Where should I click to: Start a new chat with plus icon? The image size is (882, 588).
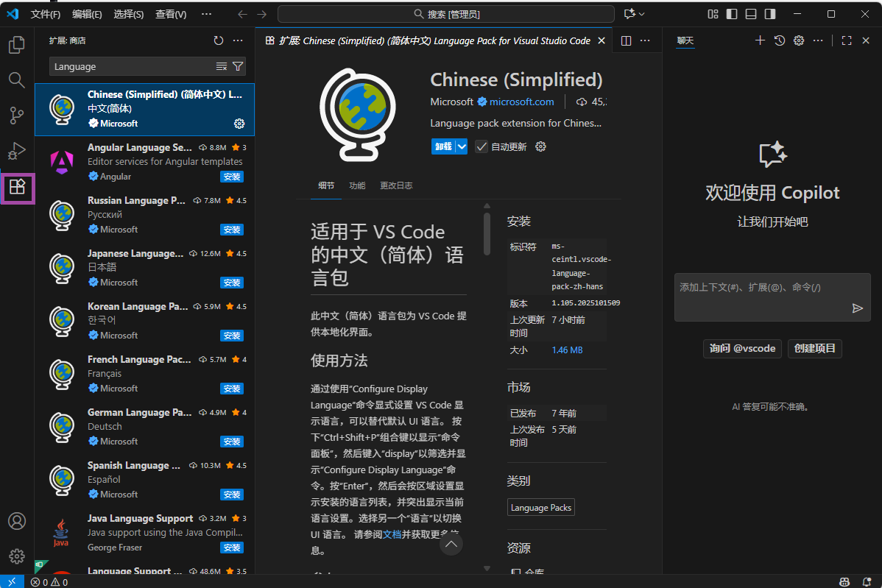[x=760, y=40]
